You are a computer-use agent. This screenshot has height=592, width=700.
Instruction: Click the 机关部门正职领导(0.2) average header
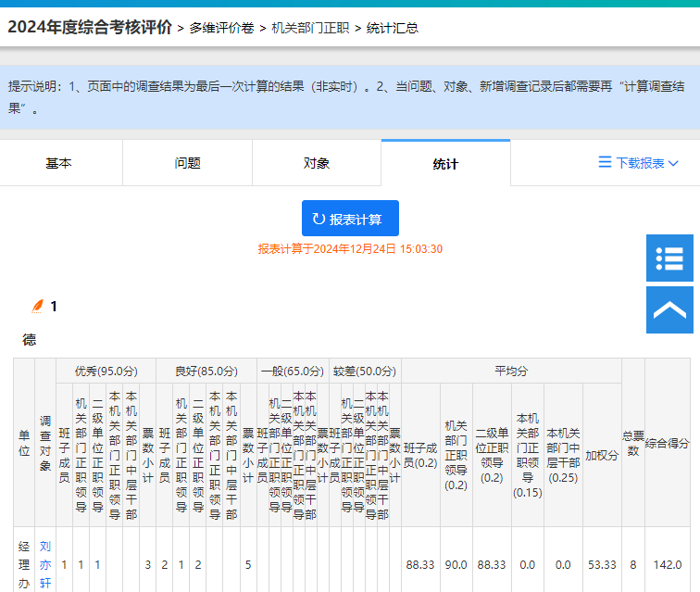(456, 455)
